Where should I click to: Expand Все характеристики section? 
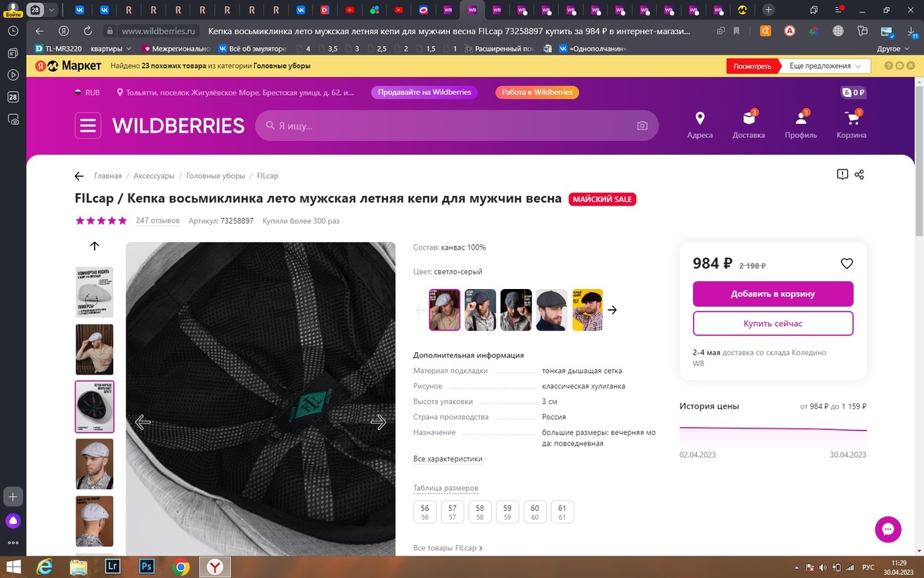tap(447, 459)
